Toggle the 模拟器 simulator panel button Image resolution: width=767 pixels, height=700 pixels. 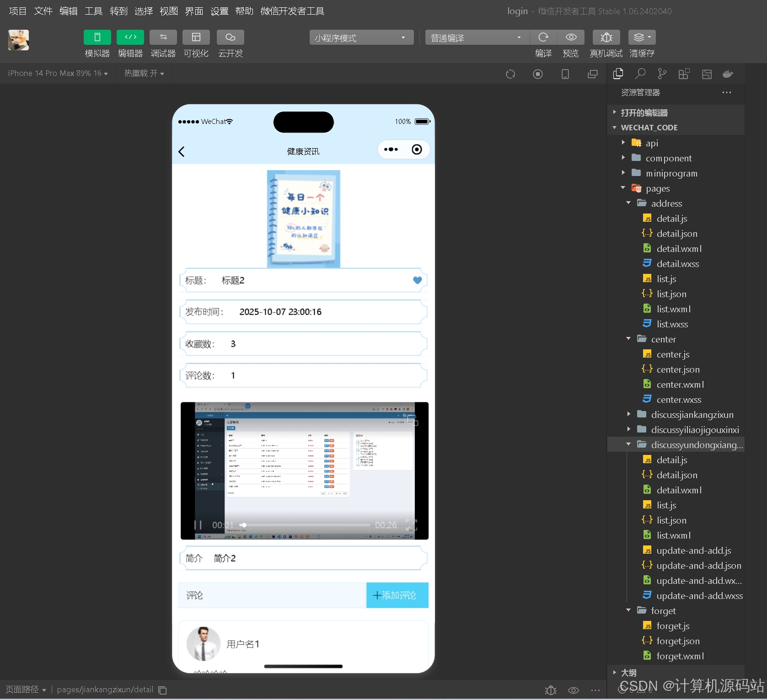click(97, 37)
